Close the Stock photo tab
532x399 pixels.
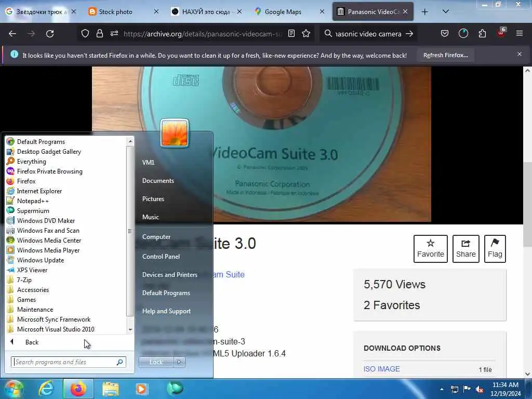[x=156, y=12]
